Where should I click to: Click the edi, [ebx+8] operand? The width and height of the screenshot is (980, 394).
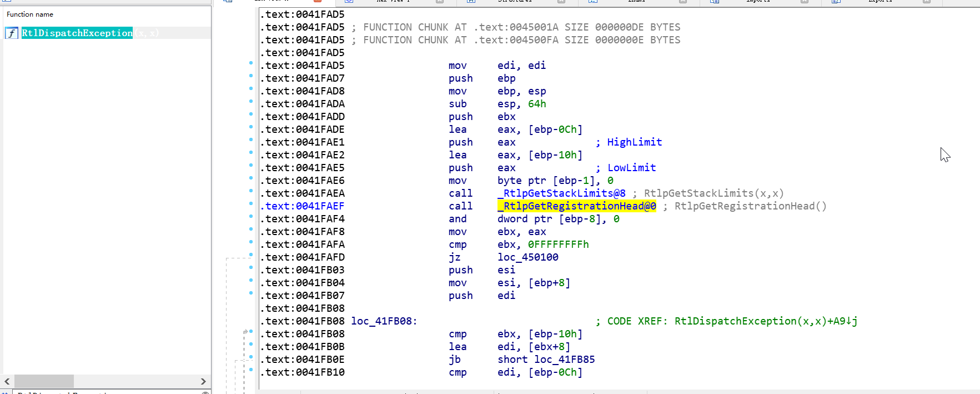(x=534, y=347)
